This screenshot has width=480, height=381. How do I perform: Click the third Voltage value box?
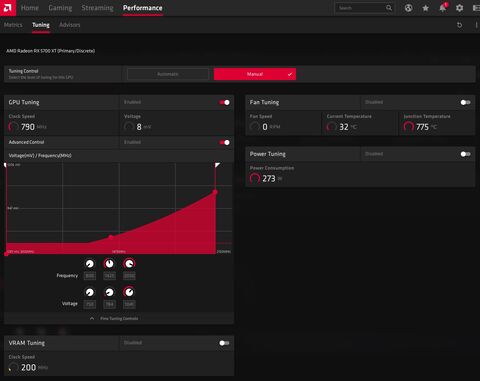click(129, 304)
